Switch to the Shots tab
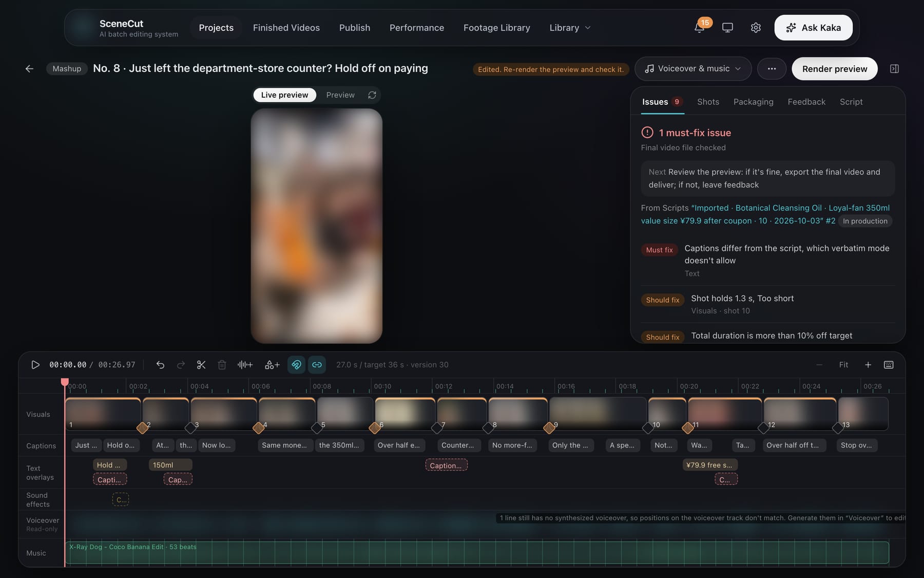Image resolution: width=924 pixels, height=578 pixels. coord(708,102)
